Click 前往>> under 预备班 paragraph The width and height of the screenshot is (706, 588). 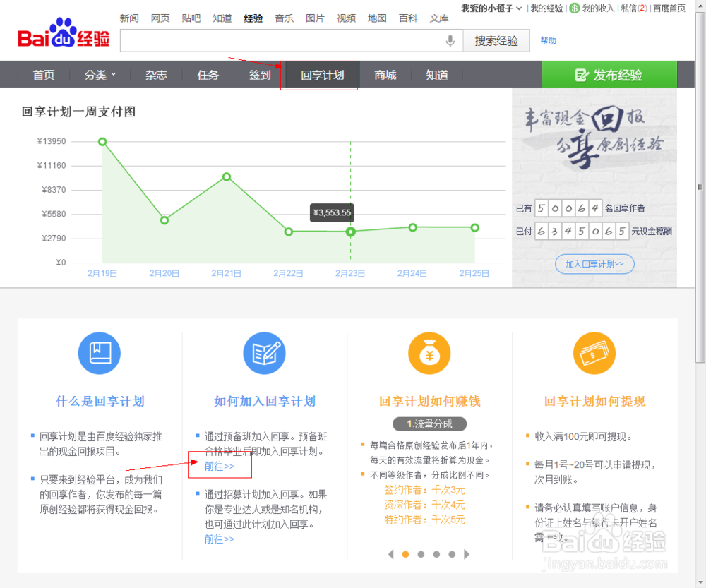coord(220,466)
